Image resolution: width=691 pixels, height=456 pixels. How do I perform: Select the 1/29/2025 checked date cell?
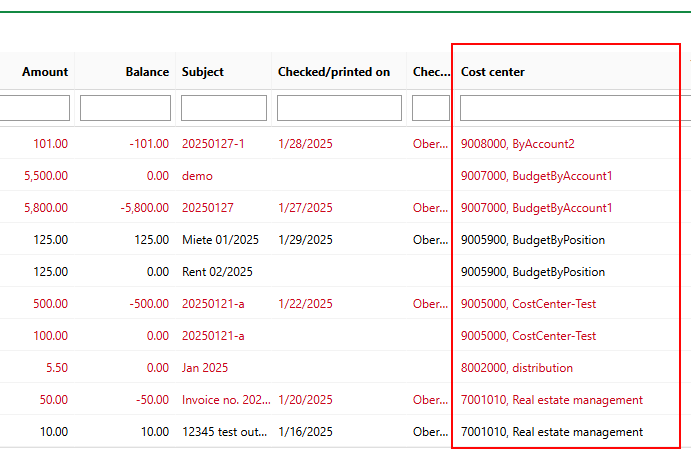click(x=306, y=240)
